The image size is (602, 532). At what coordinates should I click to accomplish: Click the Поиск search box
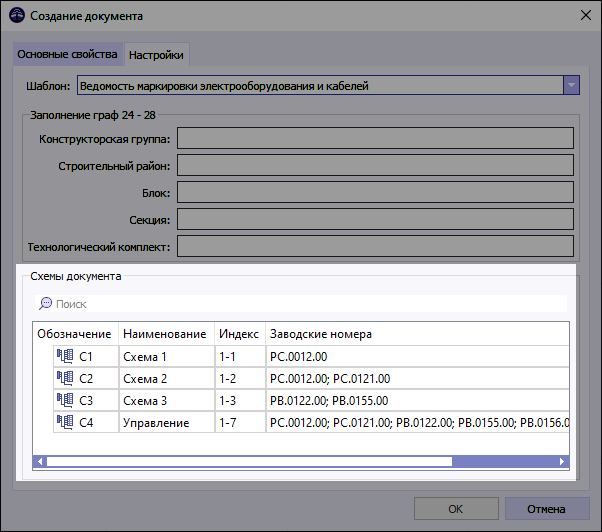tap(301, 304)
